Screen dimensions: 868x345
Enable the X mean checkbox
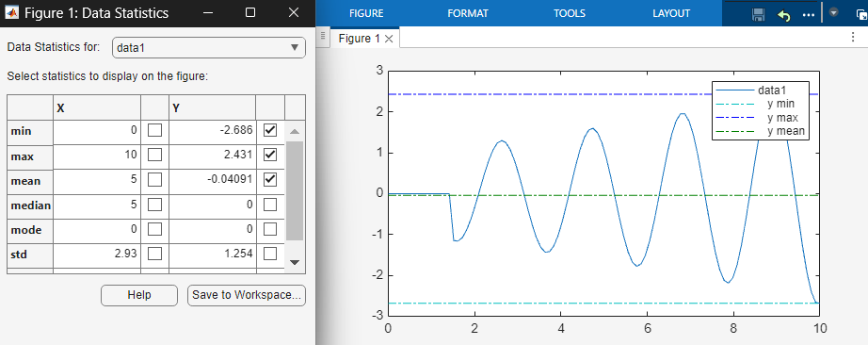[155, 179]
